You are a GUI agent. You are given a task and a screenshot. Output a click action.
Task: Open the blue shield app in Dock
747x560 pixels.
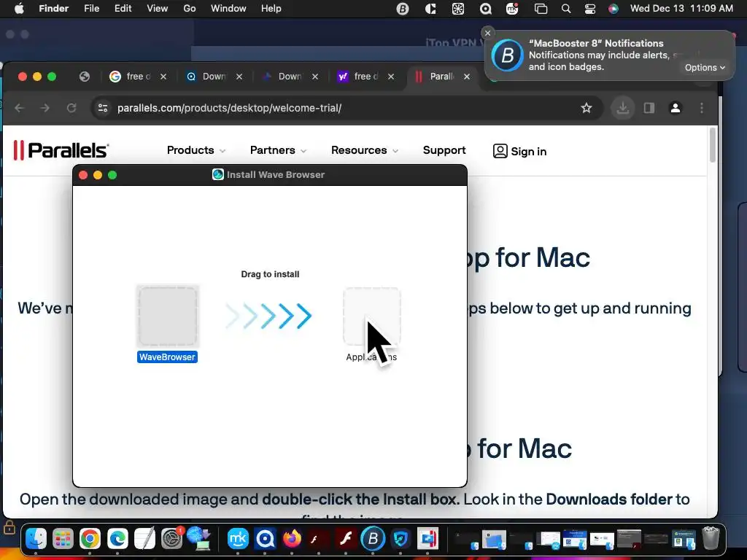point(400,539)
